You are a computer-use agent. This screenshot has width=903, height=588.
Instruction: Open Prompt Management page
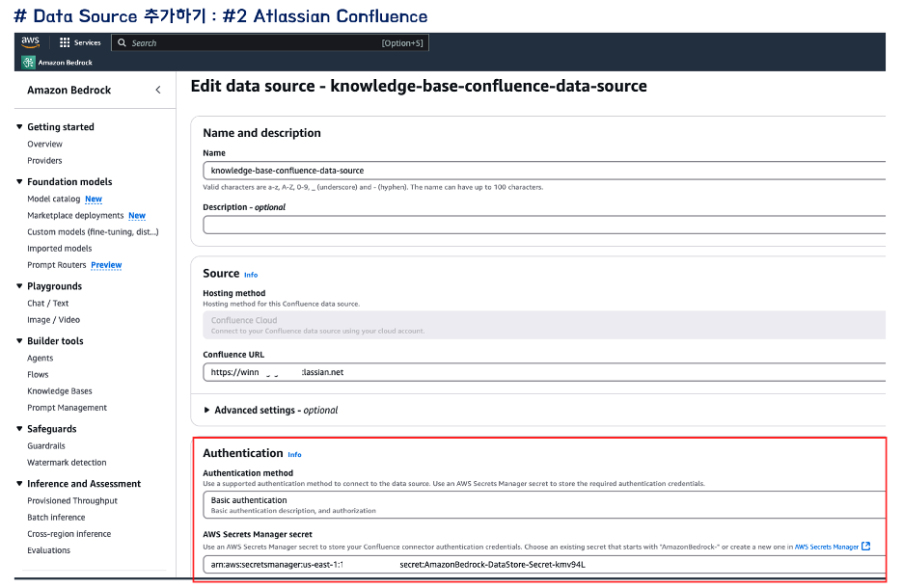coord(67,408)
